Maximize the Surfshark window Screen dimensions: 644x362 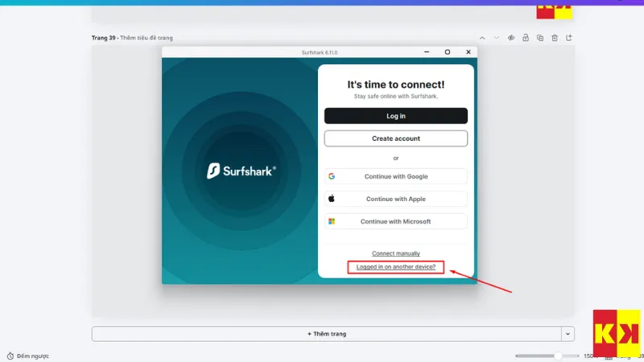pyautogui.click(x=448, y=52)
